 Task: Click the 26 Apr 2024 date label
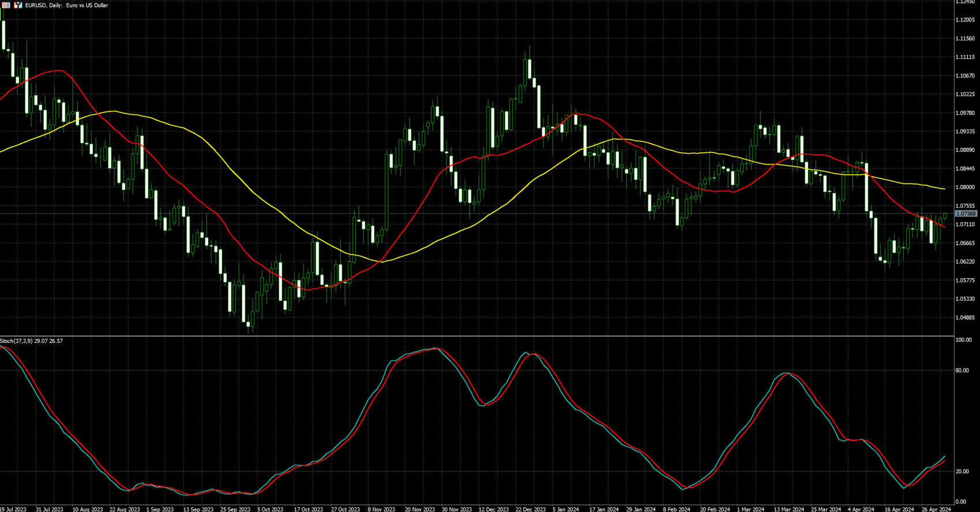pyautogui.click(x=936, y=509)
